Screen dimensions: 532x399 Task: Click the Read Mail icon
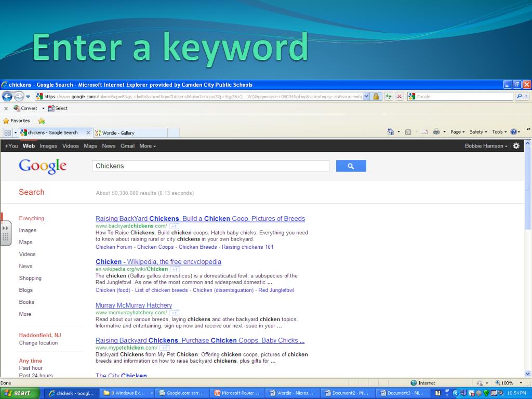pos(424,132)
